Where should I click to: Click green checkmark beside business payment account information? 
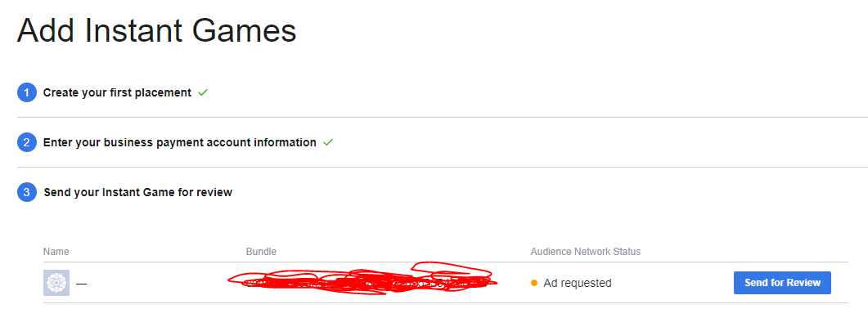pos(328,143)
